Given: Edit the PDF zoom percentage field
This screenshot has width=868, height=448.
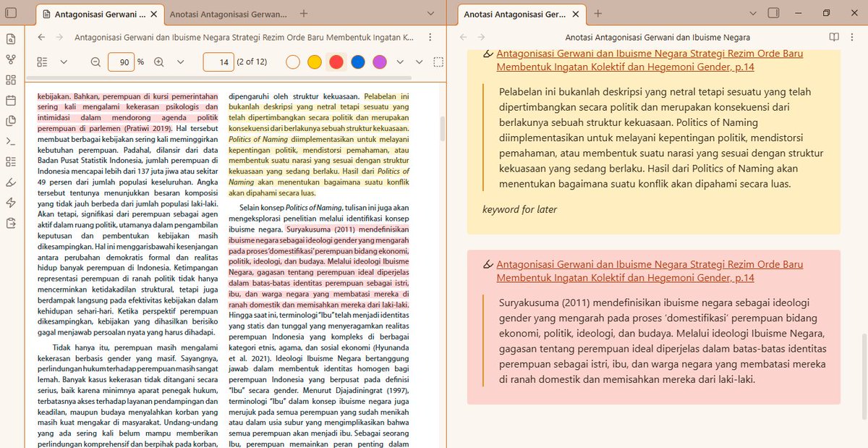Looking at the screenshot, I should 122,62.
